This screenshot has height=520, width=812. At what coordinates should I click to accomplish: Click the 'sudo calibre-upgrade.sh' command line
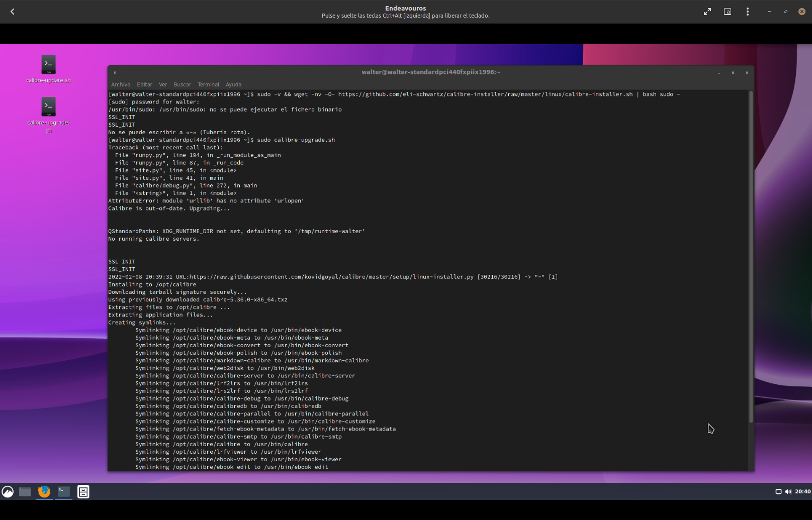(x=222, y=140)
